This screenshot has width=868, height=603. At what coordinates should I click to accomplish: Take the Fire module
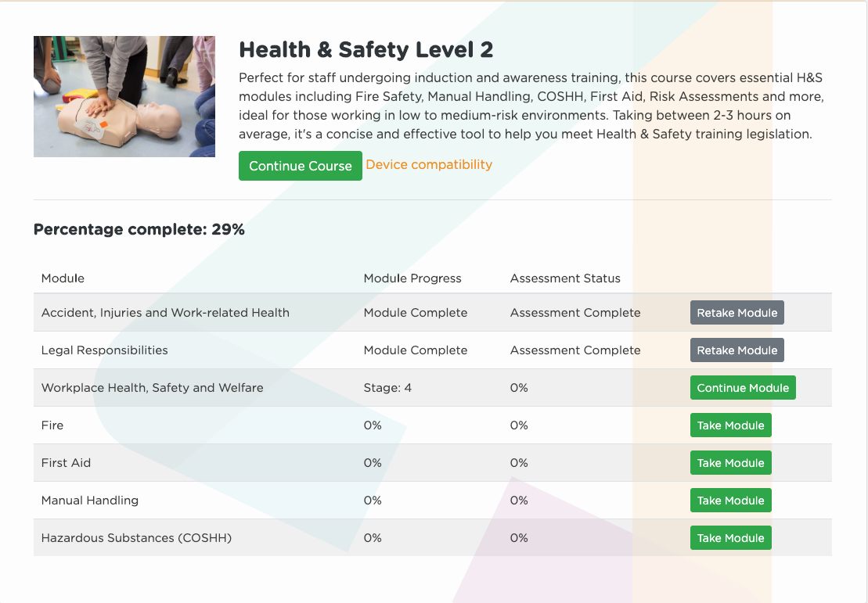click(x=731, y=425)
